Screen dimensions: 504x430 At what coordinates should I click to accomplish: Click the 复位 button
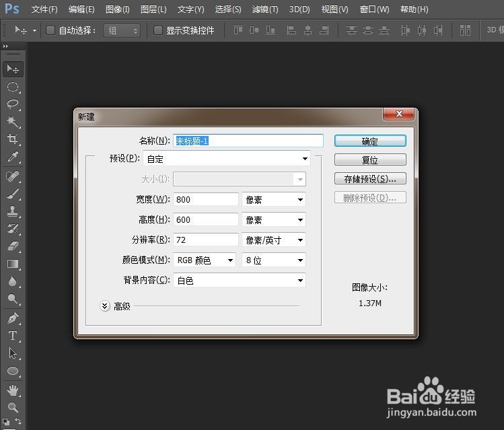pyautogui.click(x=370, y=159)
